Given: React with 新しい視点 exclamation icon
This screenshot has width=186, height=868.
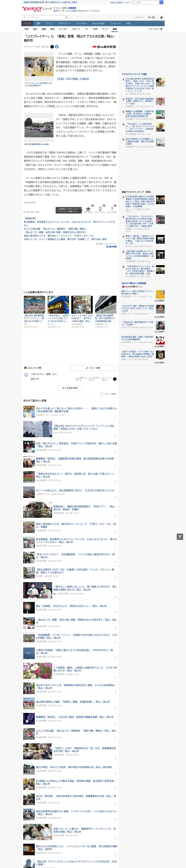Looking at the screenshot, I should tap(112, 209).
